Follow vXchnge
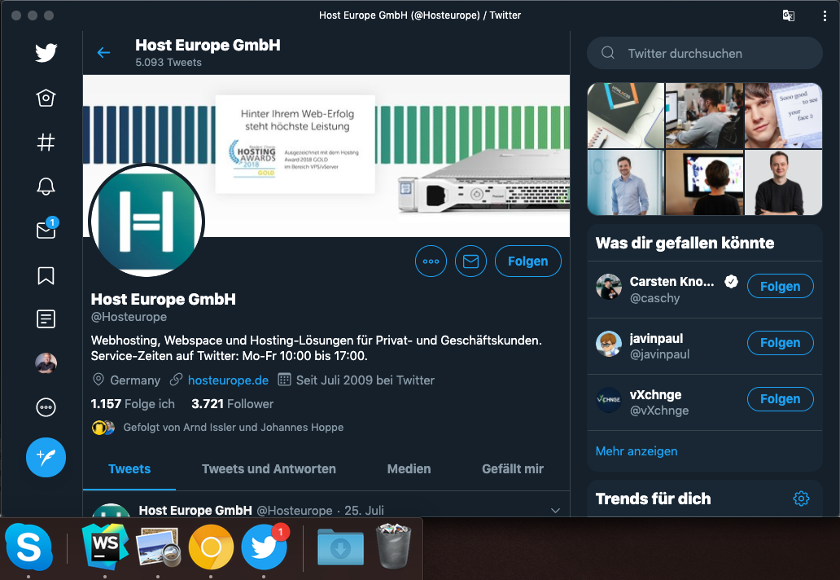The height and width of the screenshot is (580, 840). click(x=780, y=399)
